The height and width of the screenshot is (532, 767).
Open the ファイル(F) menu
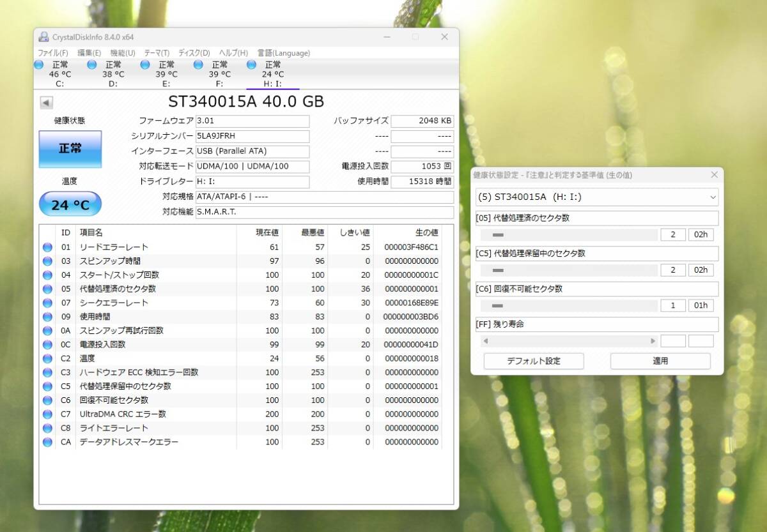click(x=53, y=53)
